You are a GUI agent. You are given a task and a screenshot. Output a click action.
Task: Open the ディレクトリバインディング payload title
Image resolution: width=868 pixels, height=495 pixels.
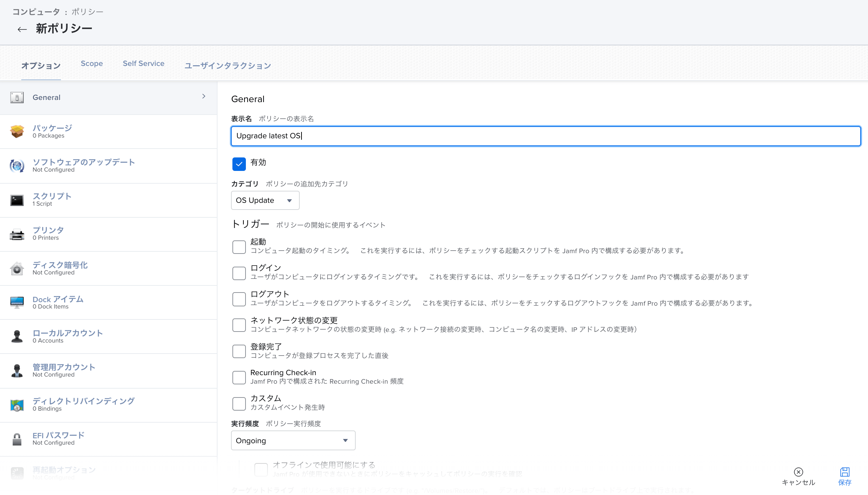84,401
